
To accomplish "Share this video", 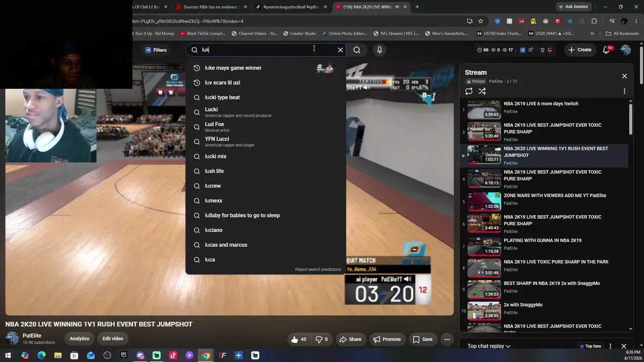I will tap(350, 339).
